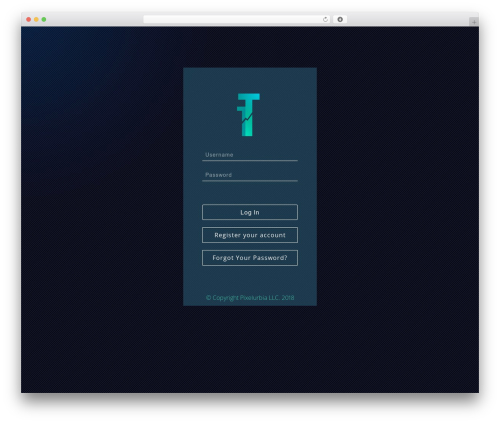
Task: Add a new tab with plus button
Action: tap(474, 22)
